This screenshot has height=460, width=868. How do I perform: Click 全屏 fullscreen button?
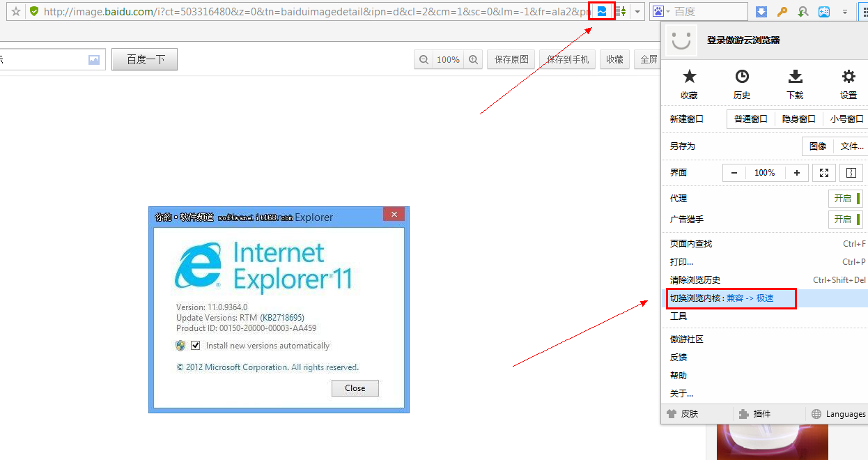(x=648, y=60)
